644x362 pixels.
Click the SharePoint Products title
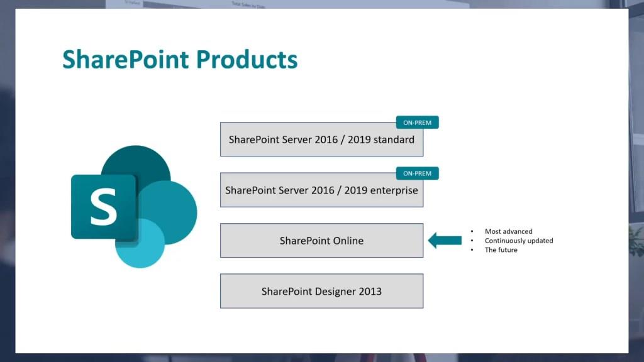tap(180, 60)
